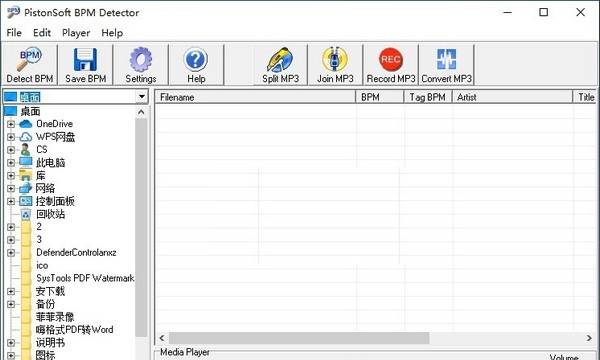Open the File menu
Viewport: 600px width, 360px height.
tap(14, 33)
